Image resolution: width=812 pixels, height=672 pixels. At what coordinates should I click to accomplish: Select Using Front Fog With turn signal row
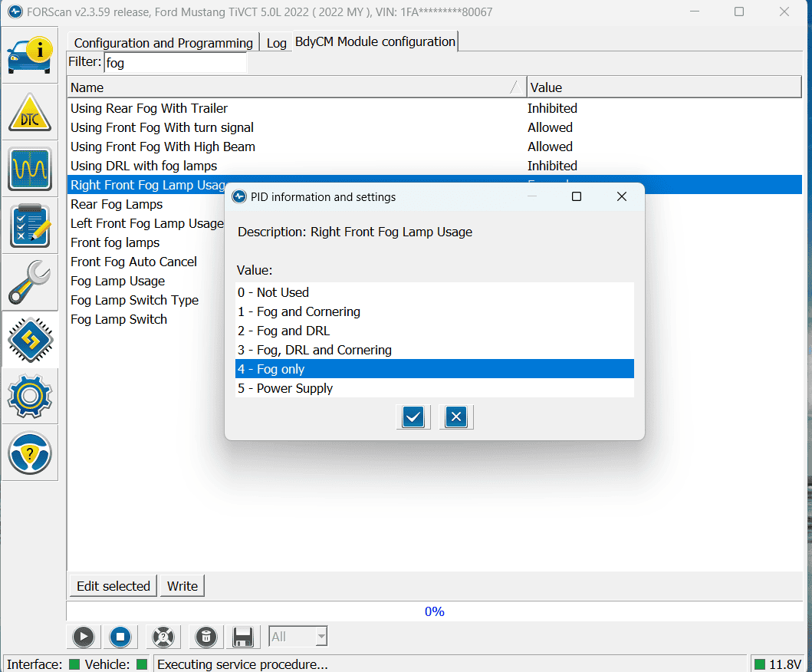coord(434,127)
